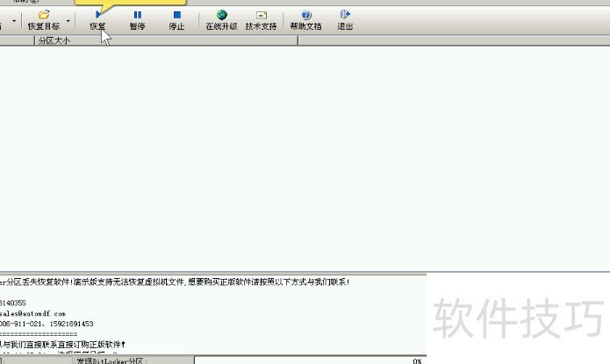Expand the leftmost toolbar dropdown arrow

pos(13,19)
